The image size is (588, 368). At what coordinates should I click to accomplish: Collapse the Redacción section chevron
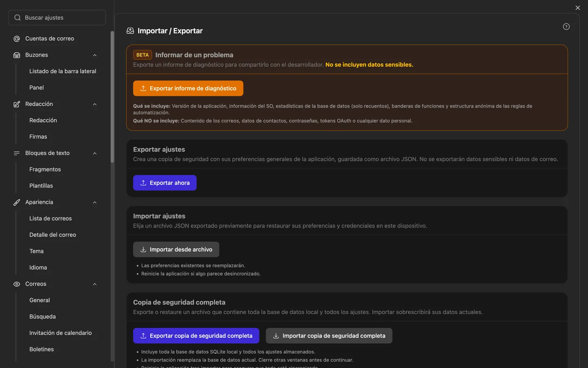(x=95, y=104)
